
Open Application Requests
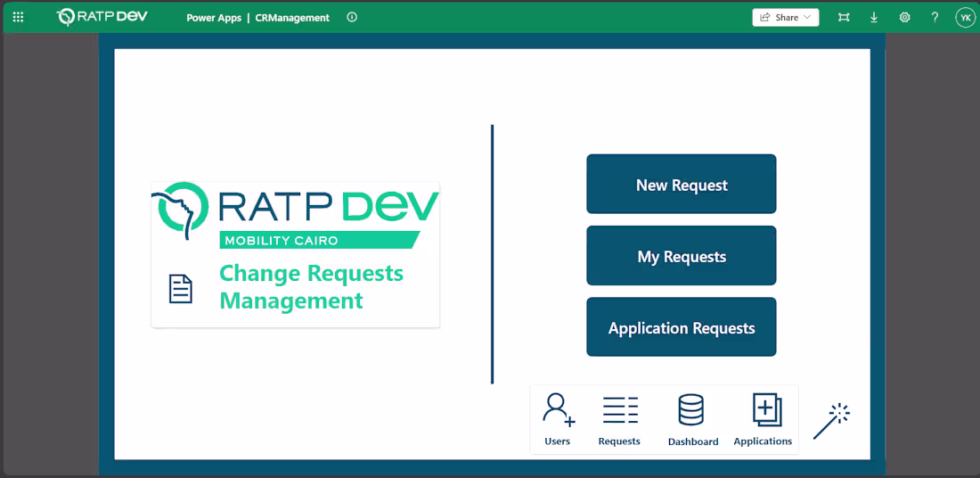coord(682,326)
